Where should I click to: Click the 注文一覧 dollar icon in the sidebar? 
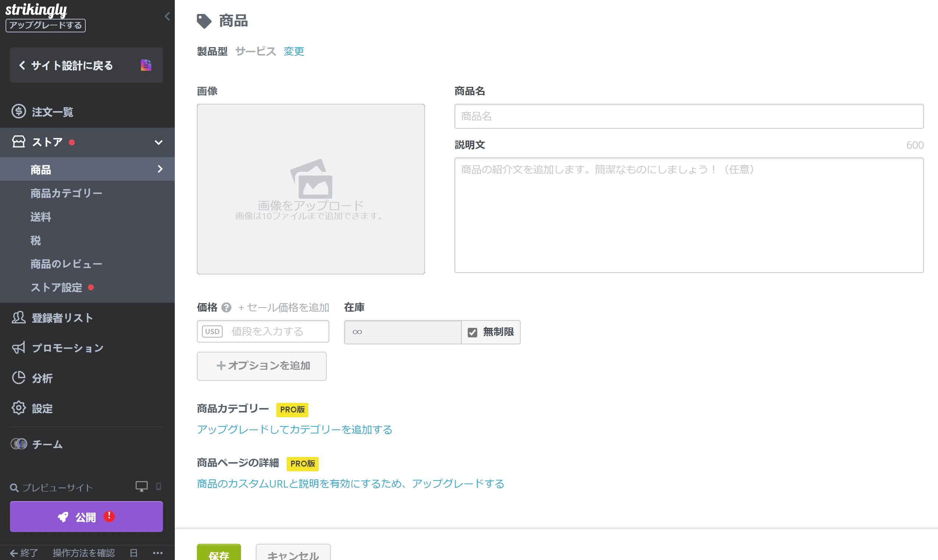[18, 112]
